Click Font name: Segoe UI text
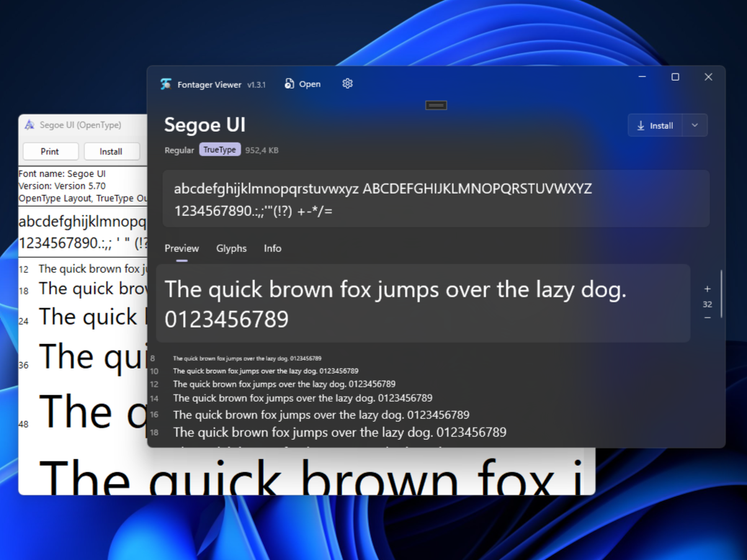The width and height of the screenshot is (747, 560). (62, 173)
